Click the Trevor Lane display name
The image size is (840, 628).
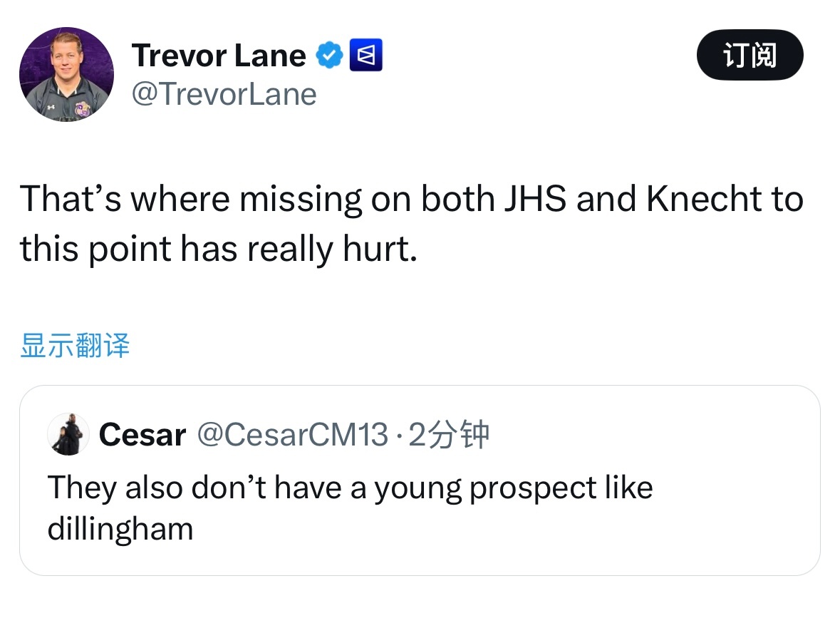pos(219,56)
